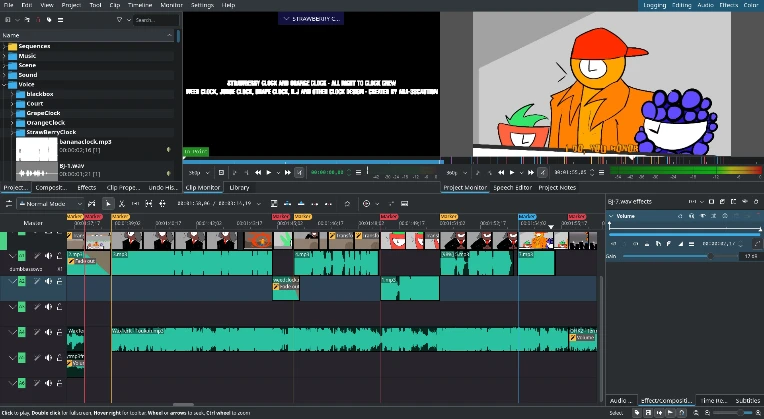Screen dimensions: 764x419
Task: Click the filter funnel icon in project bin
Action: pos(119,20)
